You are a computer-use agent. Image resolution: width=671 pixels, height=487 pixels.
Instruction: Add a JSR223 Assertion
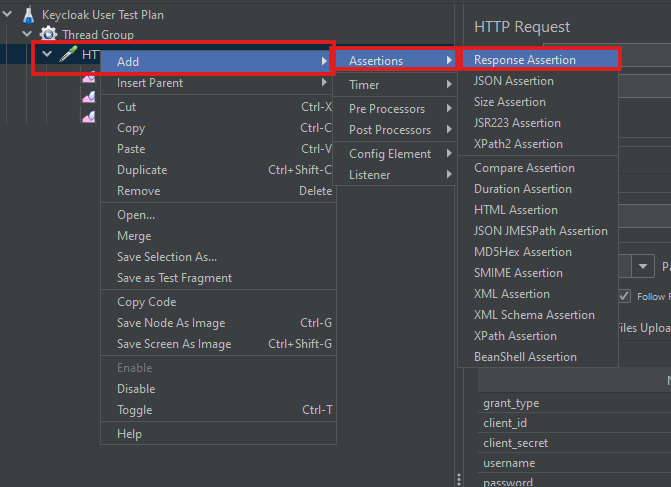(538, 122)
